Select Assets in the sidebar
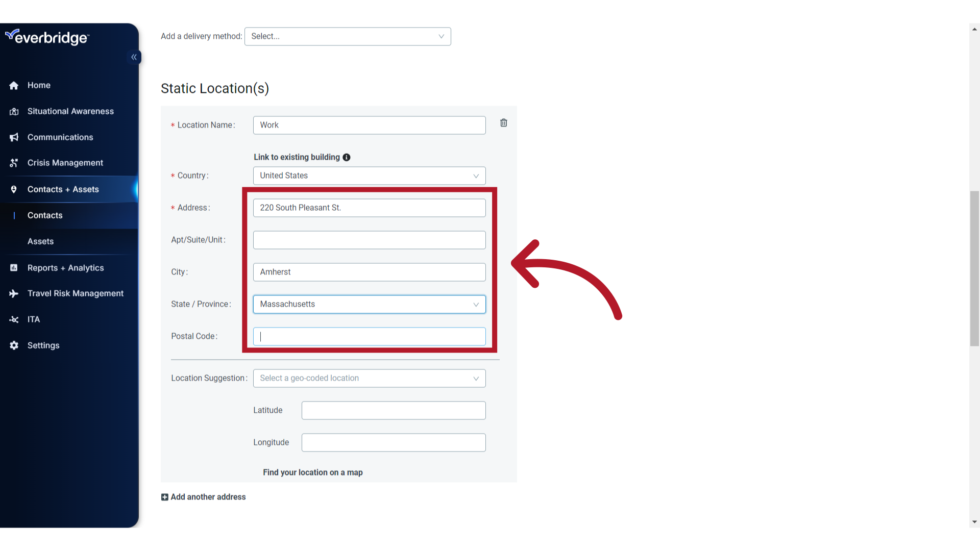This screenshot has width=980, height=551. [x=40, y=241]
